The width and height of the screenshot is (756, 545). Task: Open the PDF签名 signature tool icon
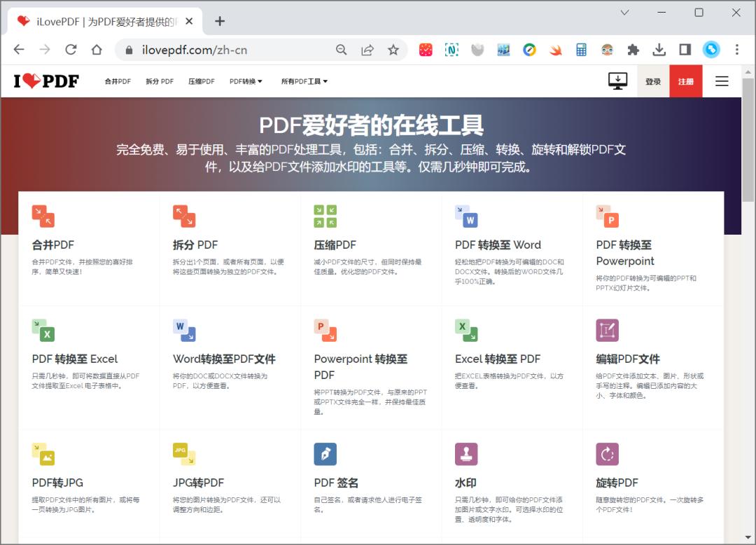pos(325,453)
